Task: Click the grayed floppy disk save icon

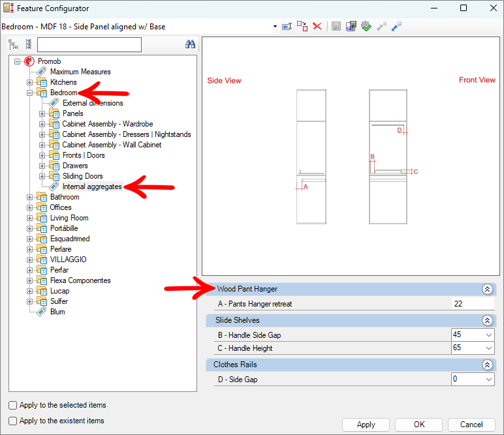Action: [336, 26]
